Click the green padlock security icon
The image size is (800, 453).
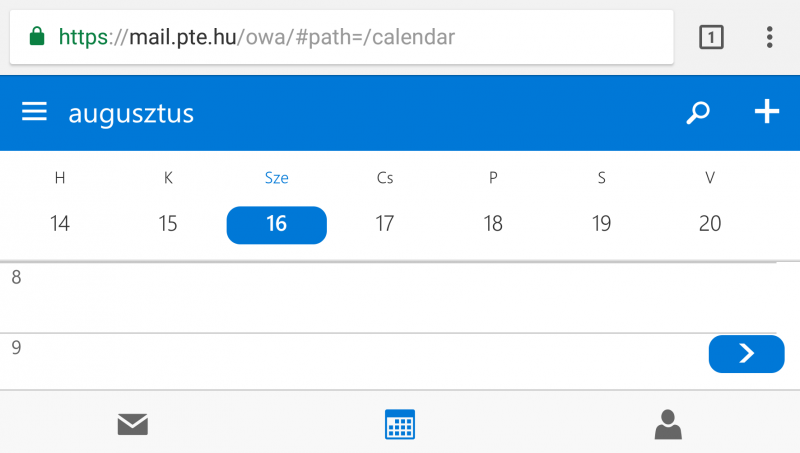pyautogui.click(x=37, y=37)
